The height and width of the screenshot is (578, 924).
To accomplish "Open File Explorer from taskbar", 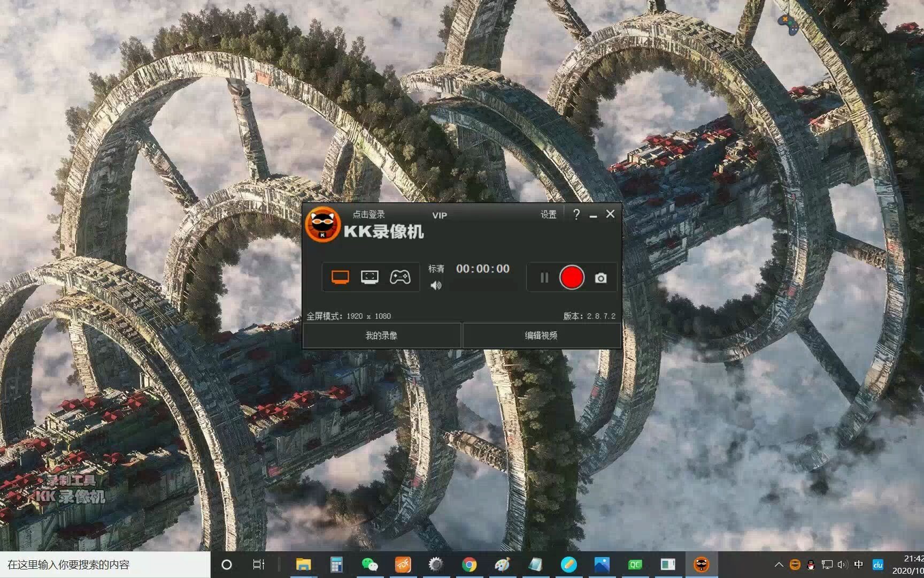I will tap(303, 565).
